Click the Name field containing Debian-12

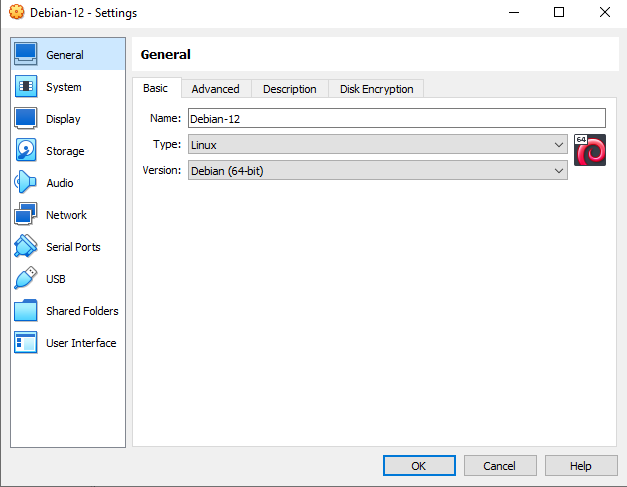[396, 118]
